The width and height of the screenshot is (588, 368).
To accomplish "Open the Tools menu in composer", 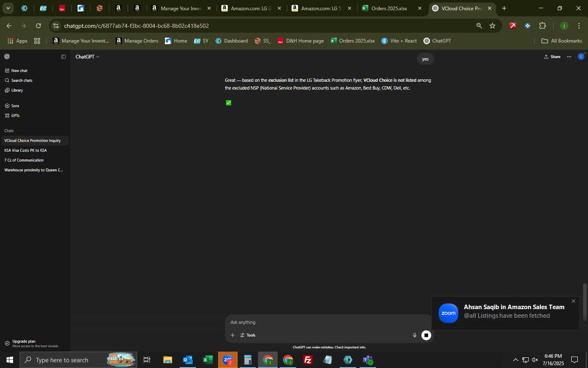I will 248,335.
